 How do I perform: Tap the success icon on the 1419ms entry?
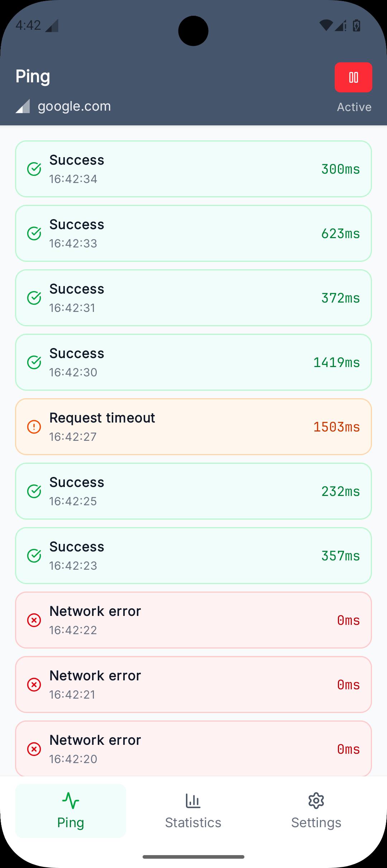click(34, 362)
